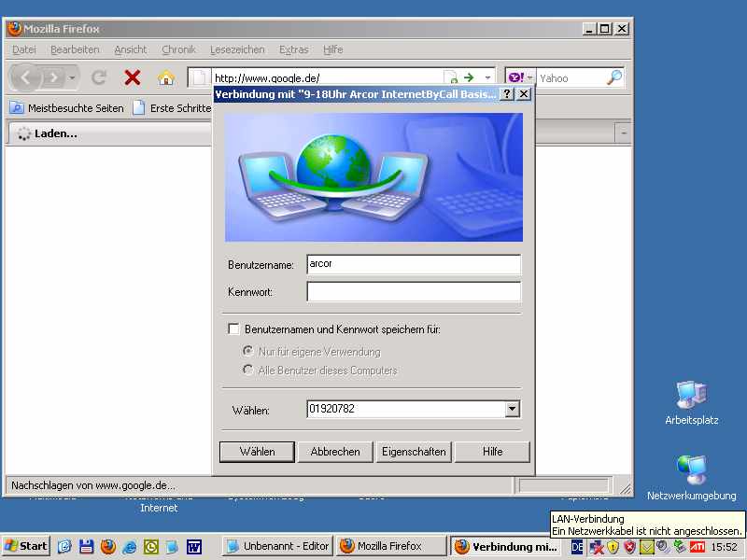Select the Laden... tab
747x560 pixels.
[110, 133]
